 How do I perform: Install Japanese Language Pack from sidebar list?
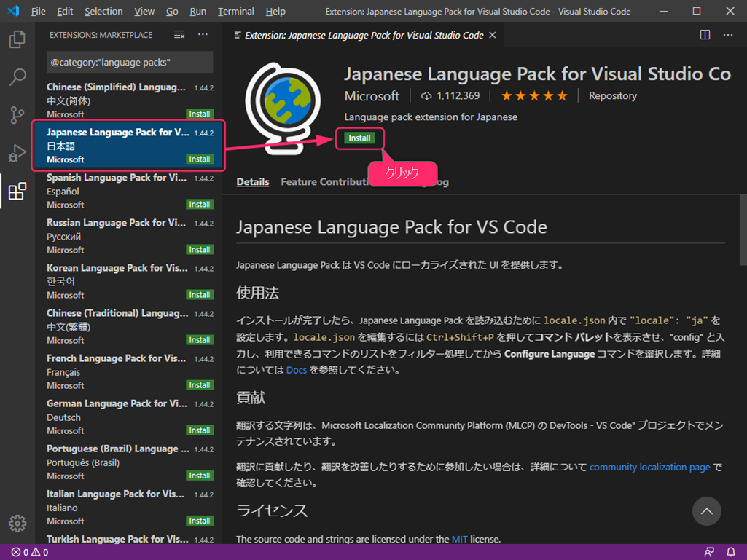pos(200,159)
